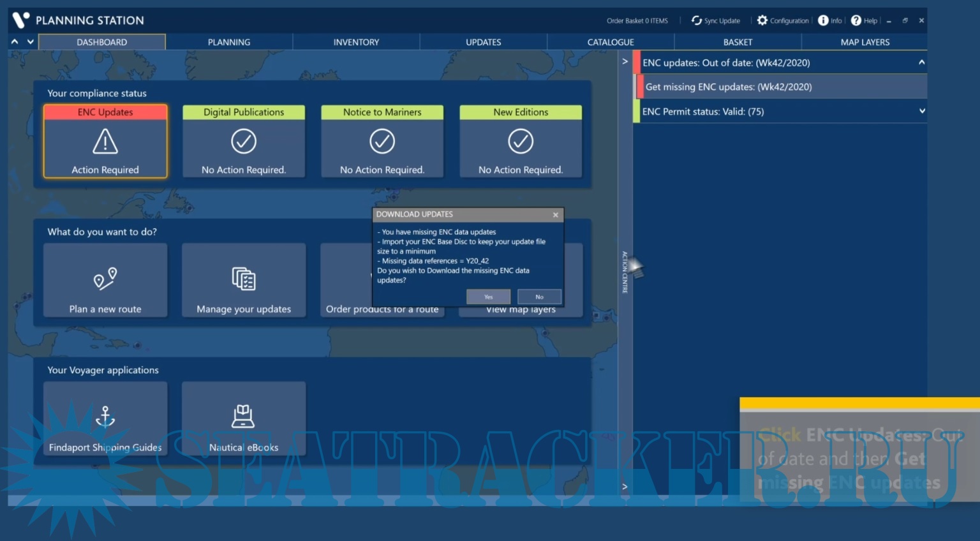
Task: Click the Sync Update icon
Action: pos(697,20)
